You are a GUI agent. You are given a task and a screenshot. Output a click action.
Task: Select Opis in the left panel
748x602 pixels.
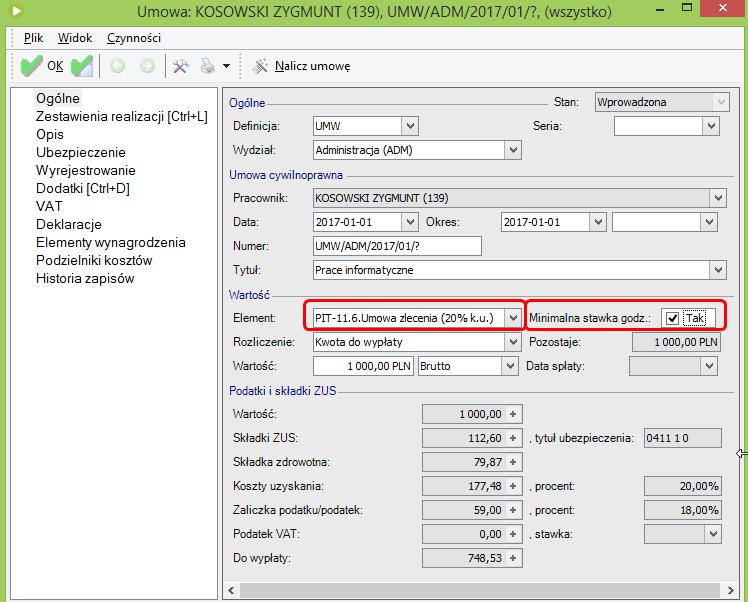pyautogui.click(x=50, y=135)
